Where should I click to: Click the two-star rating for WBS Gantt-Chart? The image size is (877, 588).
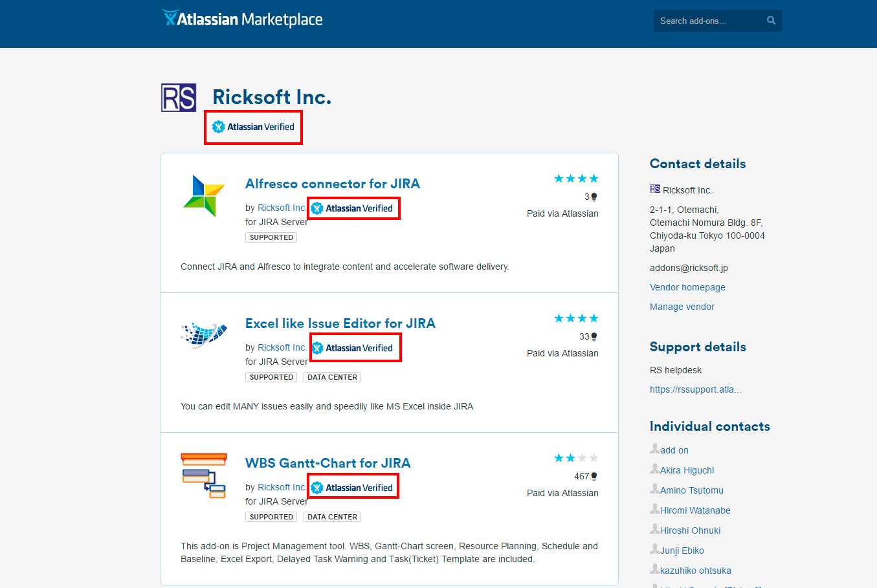(576, 458)
